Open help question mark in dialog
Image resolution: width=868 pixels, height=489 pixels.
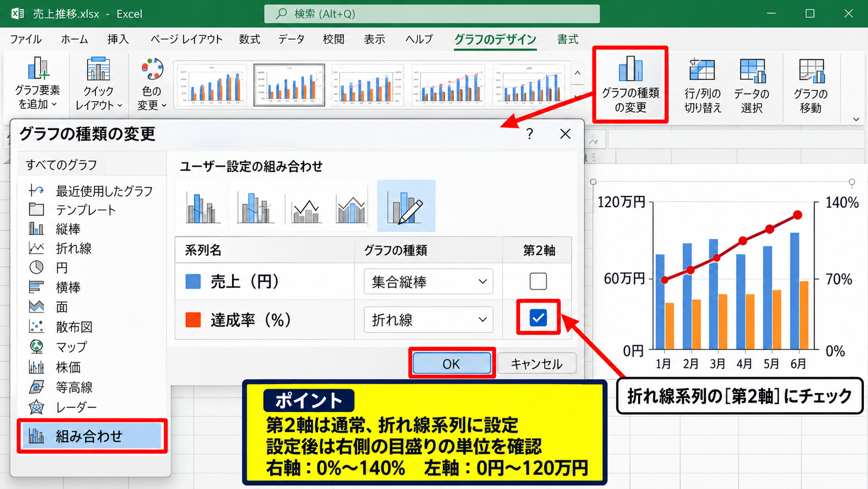(530, 134)
